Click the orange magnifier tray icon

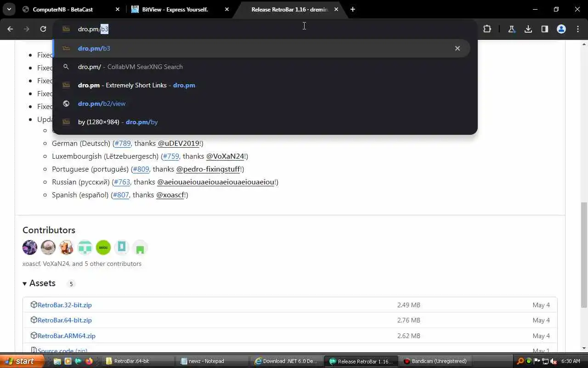coord(520,361)
